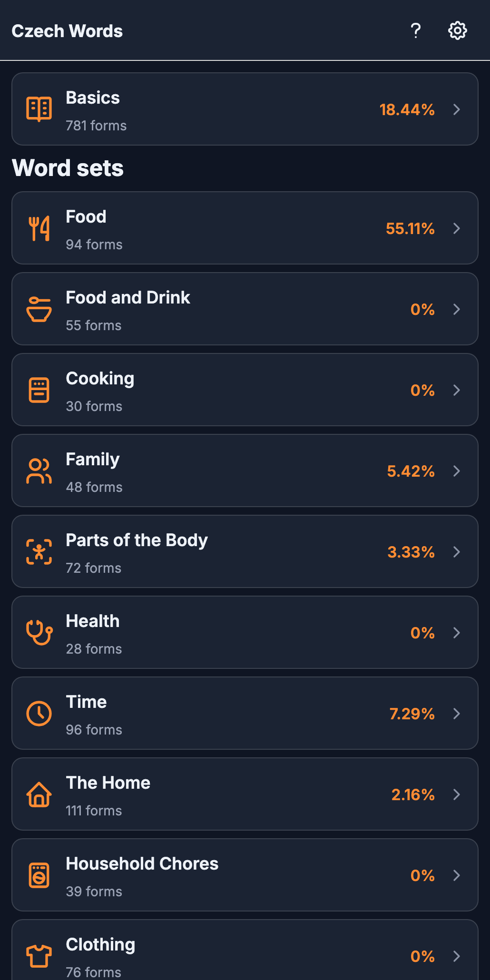Select the Family 5.42% progress value

pyautogui.click(x=411, y=471)
